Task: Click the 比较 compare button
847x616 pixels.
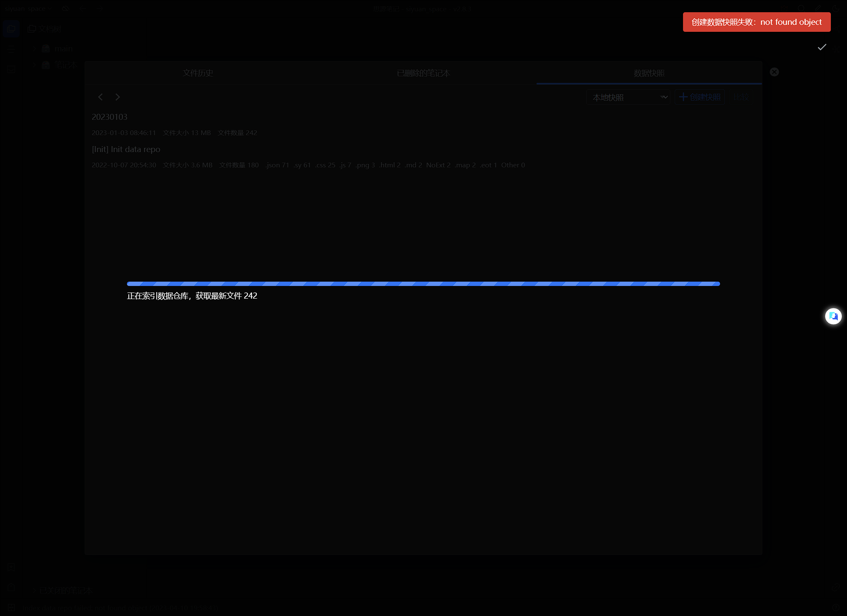Action: click(x=741, y=97)
